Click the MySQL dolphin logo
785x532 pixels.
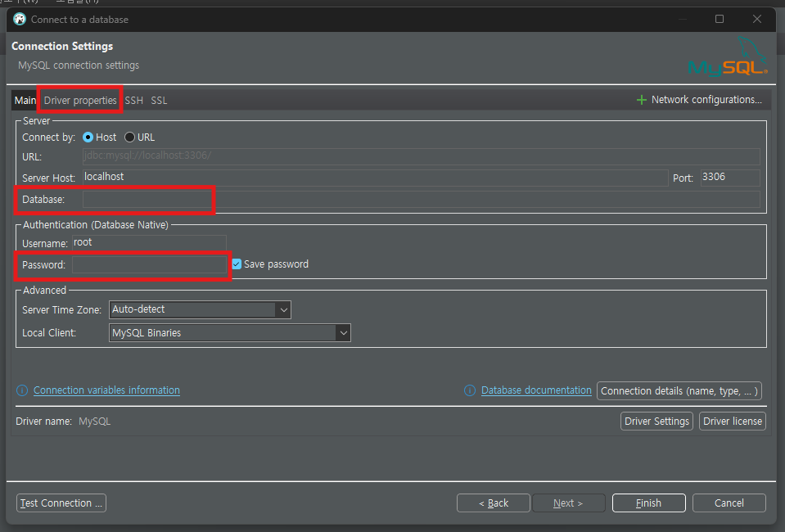728,56
